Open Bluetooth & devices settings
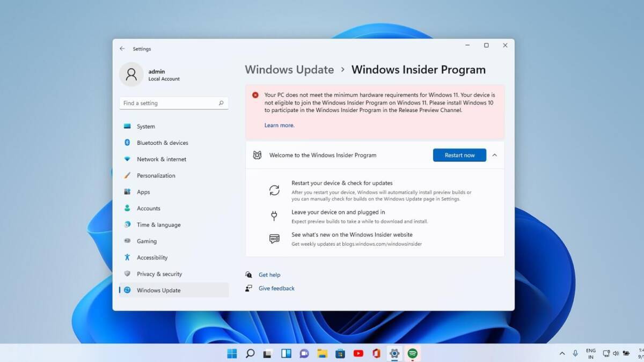Image resolution: width=644 pixels, height=362 pixels. tap(174, 143)
